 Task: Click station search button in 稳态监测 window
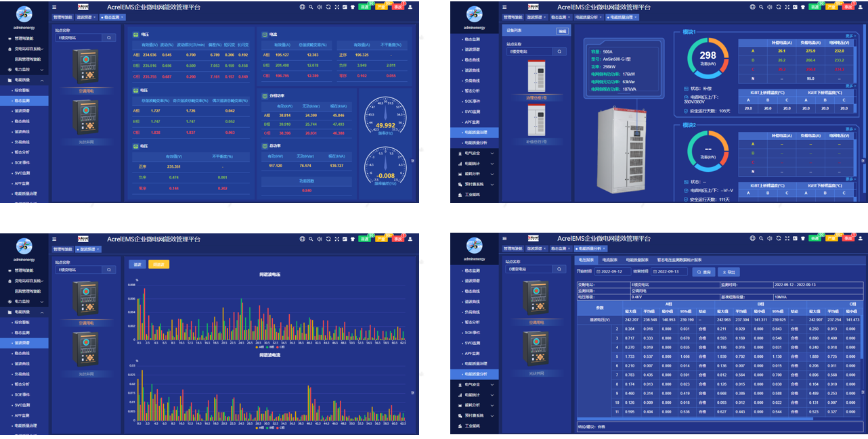109,38
